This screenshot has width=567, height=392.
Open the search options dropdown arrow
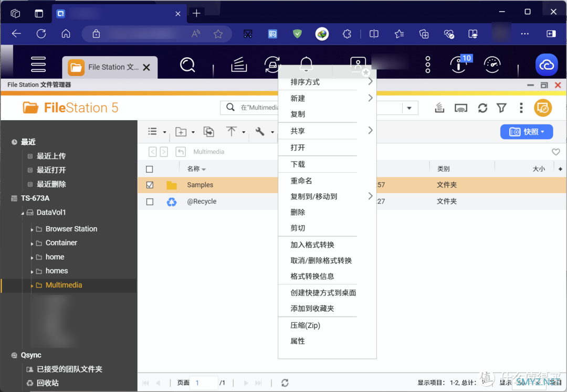(409, 108)
